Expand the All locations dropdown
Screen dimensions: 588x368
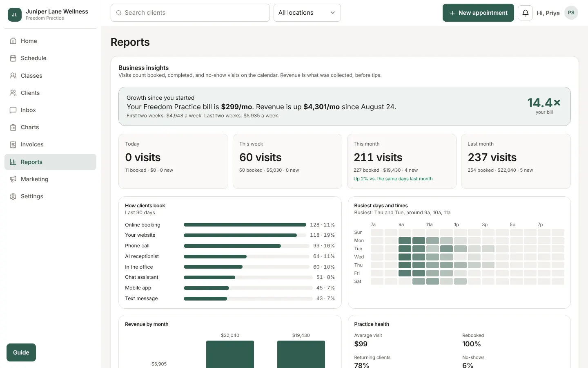(307, 13)
